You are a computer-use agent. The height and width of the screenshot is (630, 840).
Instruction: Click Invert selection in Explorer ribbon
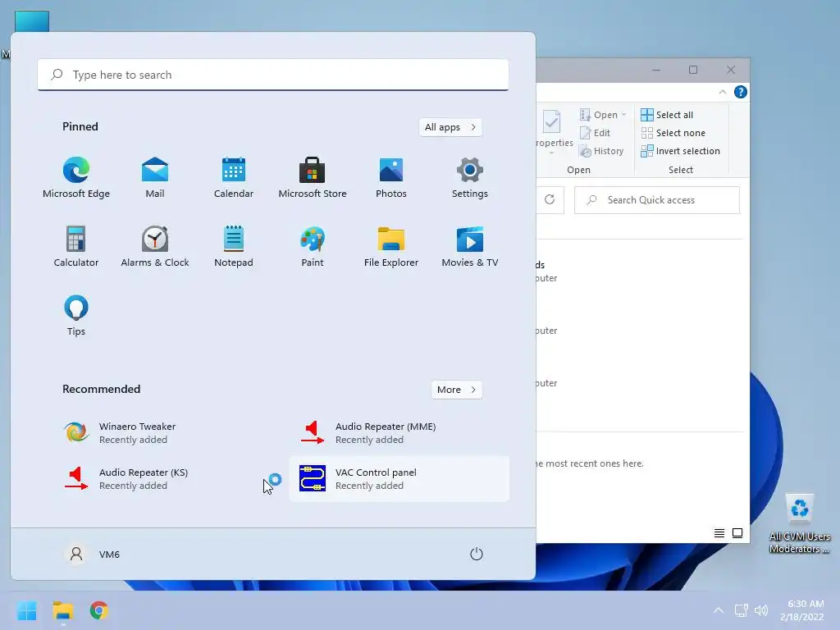pos(680,151)
